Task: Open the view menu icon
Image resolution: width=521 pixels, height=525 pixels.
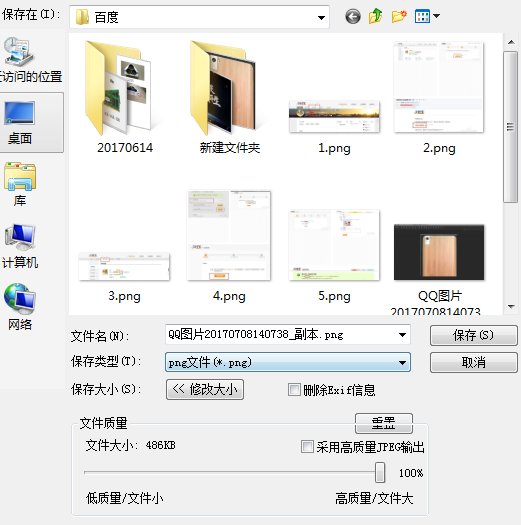Action: pyautogui.click(x=427, y=16)
